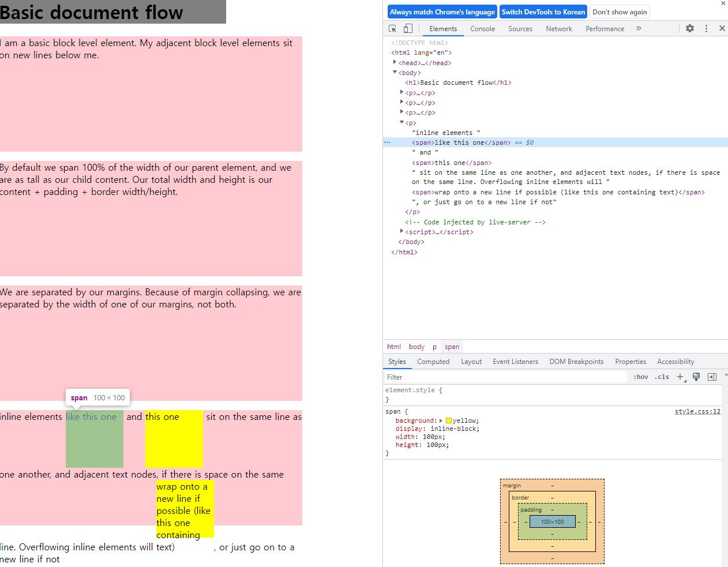Switch to the Computed pane tab
Screen dimensions: 728x567
click(433, 362)
